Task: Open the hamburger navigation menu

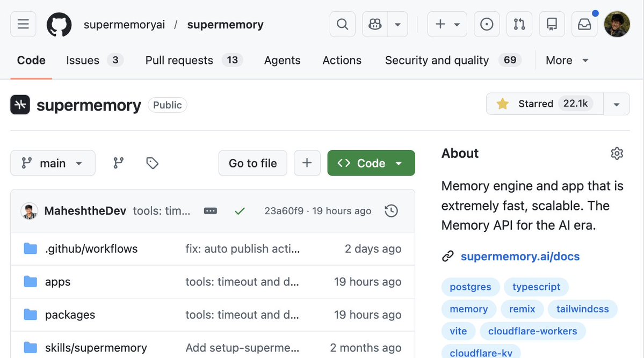Action: [x=23, y=24]
